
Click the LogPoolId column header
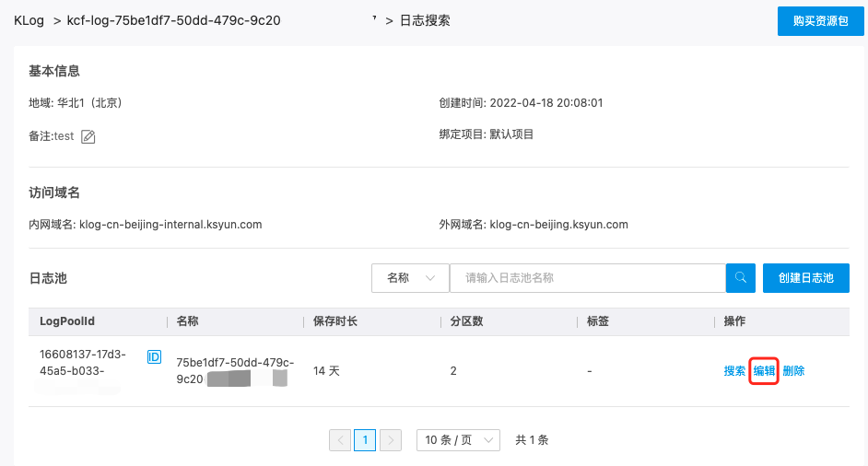[67, 321]
